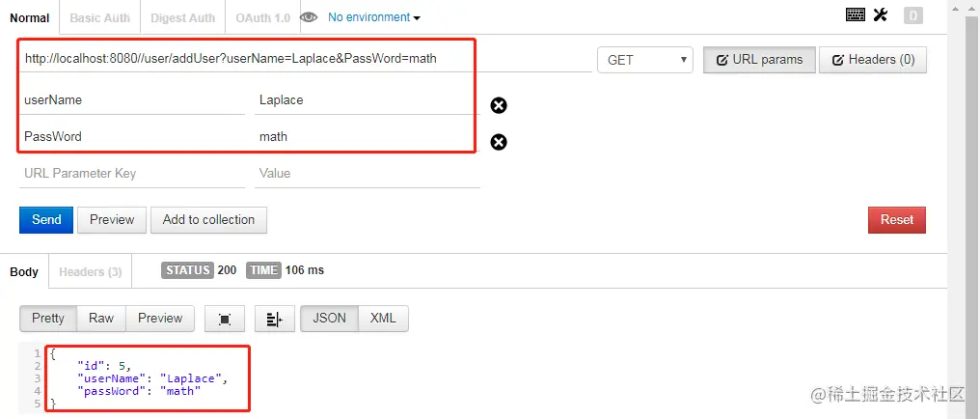Click the Laplace value field
Viewport: 980px width, 419px height.
coord(367,100)
